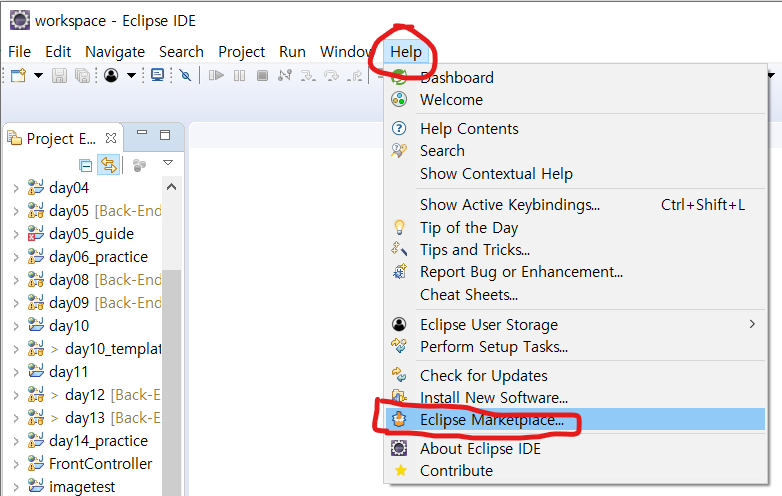Select the imagetest project

(71, 486)
